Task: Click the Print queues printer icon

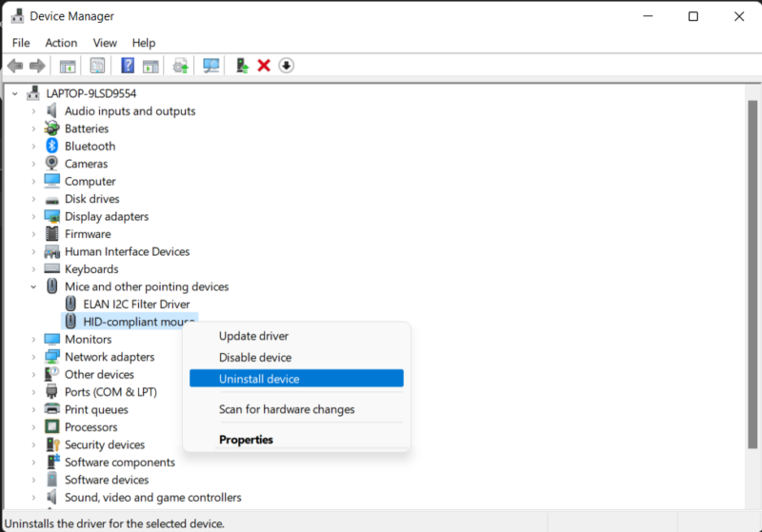Action: tap(52, 408)
